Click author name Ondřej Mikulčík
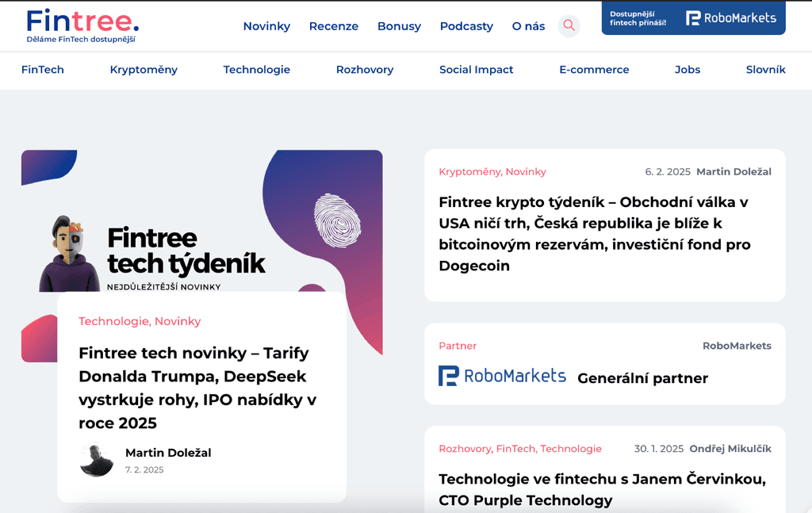812x513 pixels. [730, 449]
